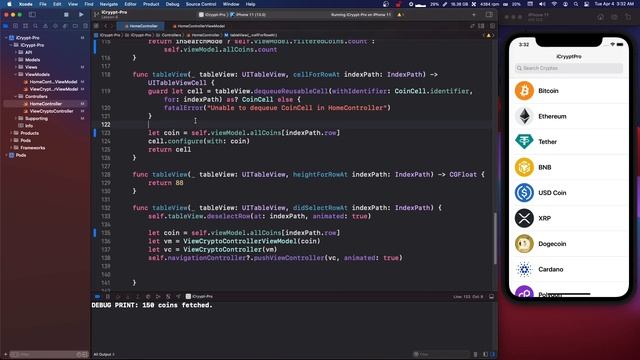Expand the Models group

[16, 60]
